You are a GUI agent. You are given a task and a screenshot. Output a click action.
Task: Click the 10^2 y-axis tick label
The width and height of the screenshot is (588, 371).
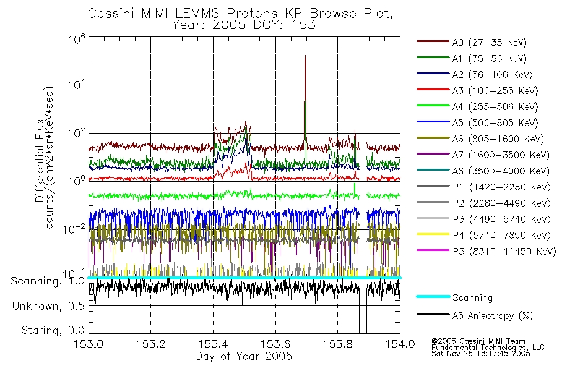[76, 133]
